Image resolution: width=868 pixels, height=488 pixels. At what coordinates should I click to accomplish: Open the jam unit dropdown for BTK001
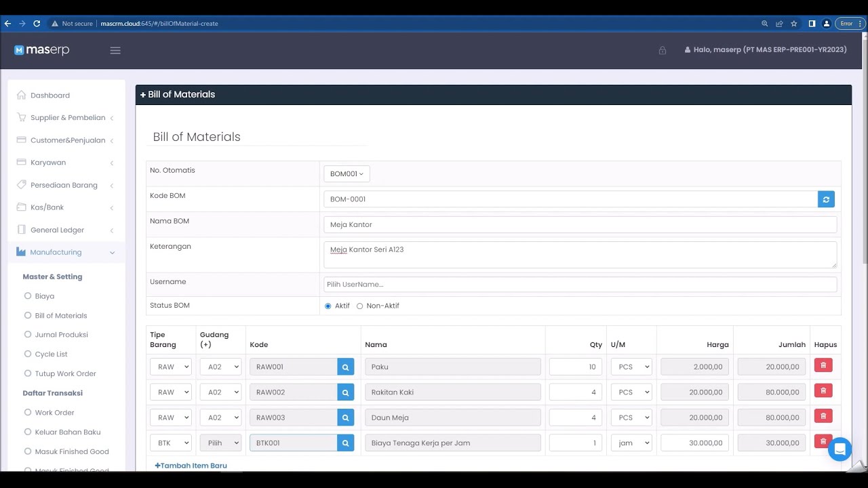click(x=631, y=443)
